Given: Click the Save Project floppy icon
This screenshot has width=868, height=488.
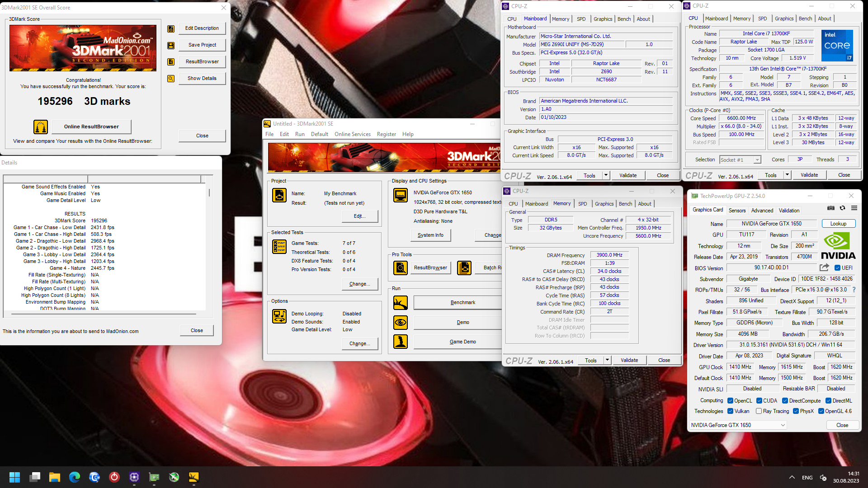Looking at the screenshot, I should click(x=171, y=45).
